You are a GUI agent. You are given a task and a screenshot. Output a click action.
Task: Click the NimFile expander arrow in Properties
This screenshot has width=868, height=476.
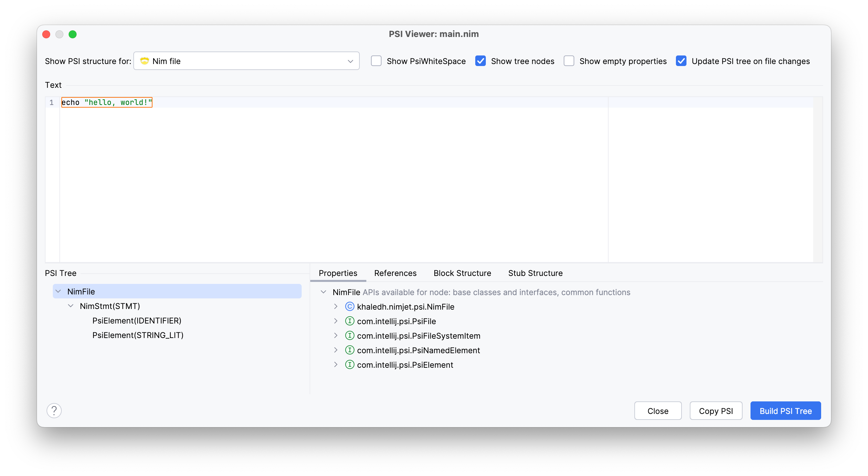pyautogui.click(x=323, y=292)
